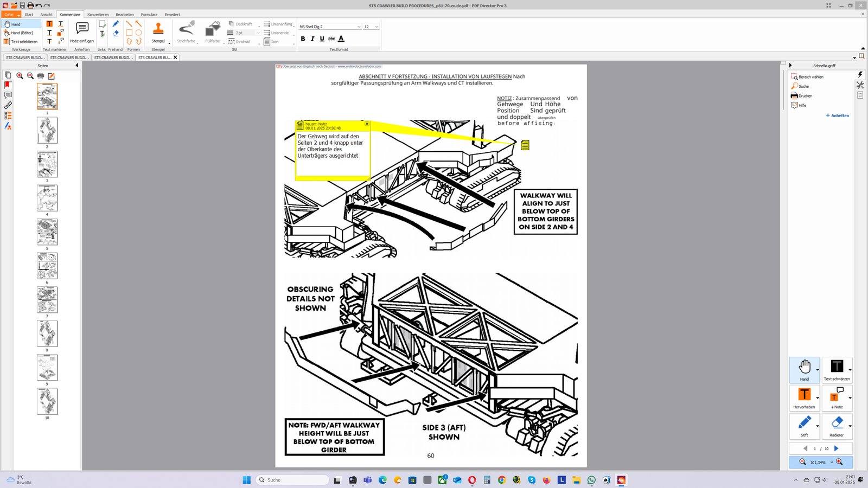Open the comments sidebar icon

point(8,95)
